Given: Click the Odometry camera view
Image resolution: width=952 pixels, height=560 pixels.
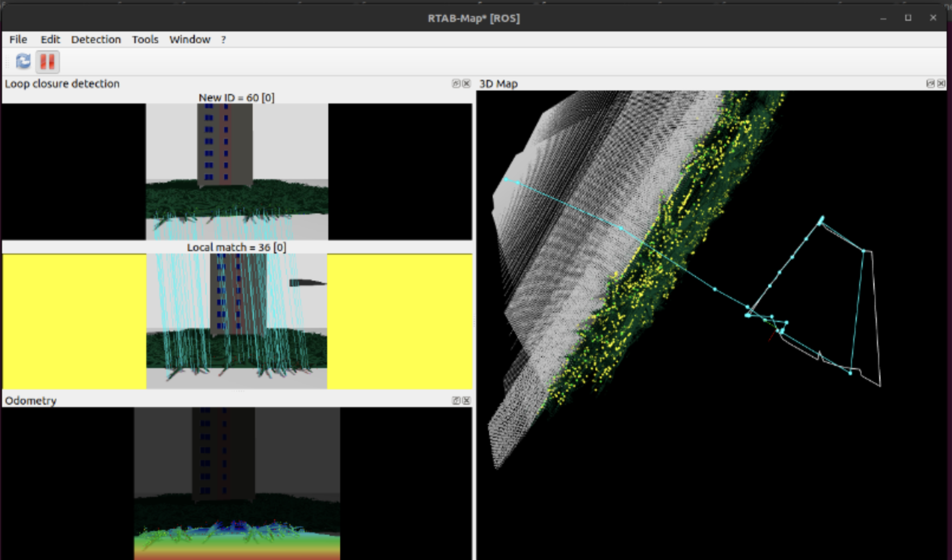Looking at the screenshot, I should pyautogui.click(x=237, y=484).
